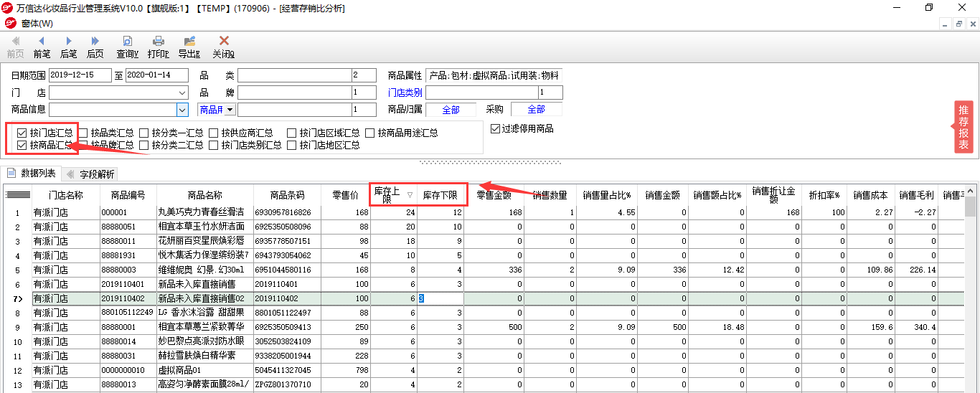The width and height of the screenshot is (980, 393).
Task: Click the app logo icon in title bar
Action: click(x=8, y=8)
